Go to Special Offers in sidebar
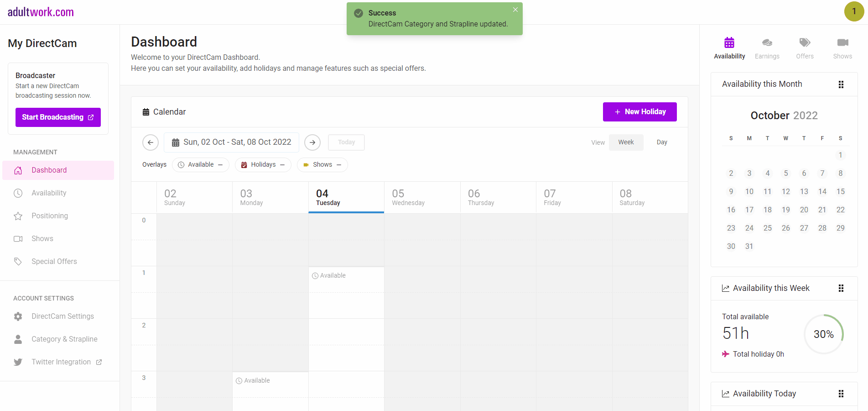This screenshot has height=411, width=868. 54,261
